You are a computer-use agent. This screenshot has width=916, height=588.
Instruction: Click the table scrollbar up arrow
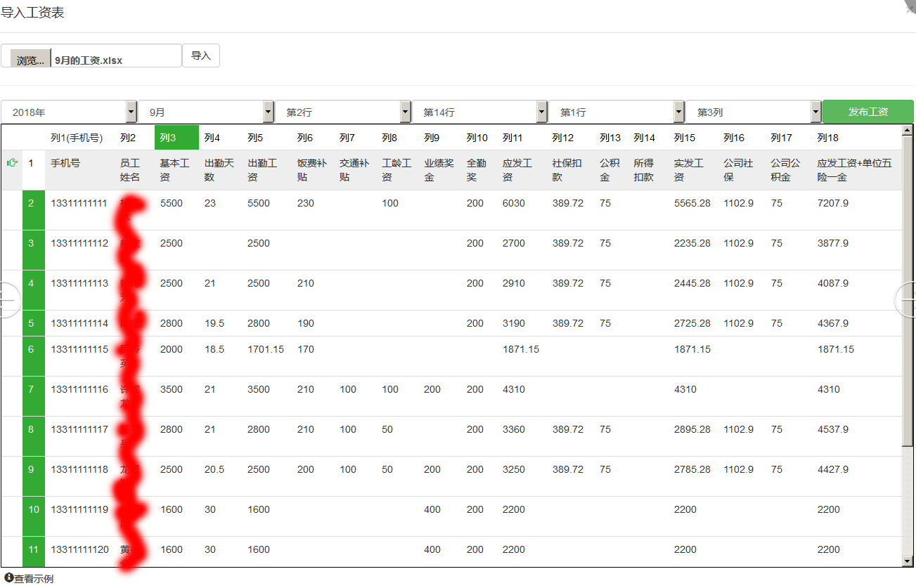click(908, 130)
